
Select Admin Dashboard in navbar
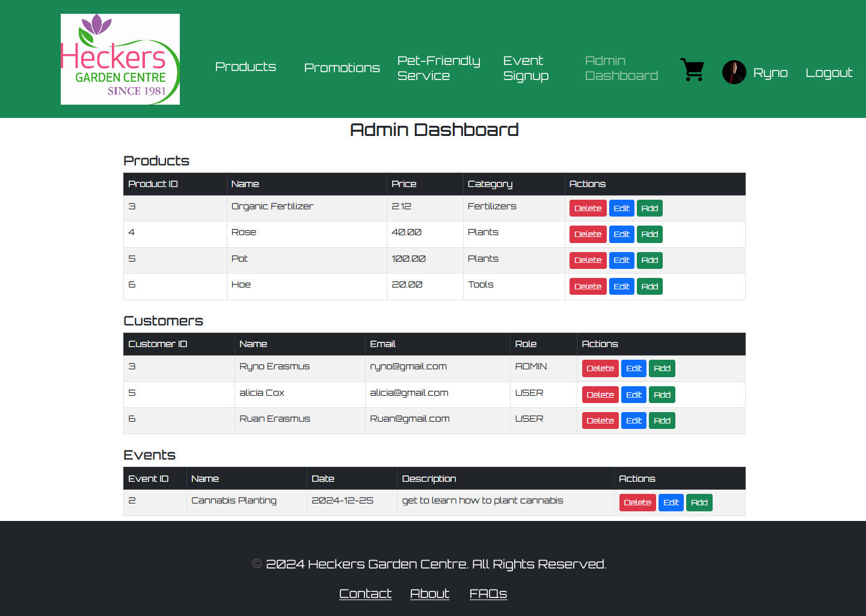pos(621,68)
